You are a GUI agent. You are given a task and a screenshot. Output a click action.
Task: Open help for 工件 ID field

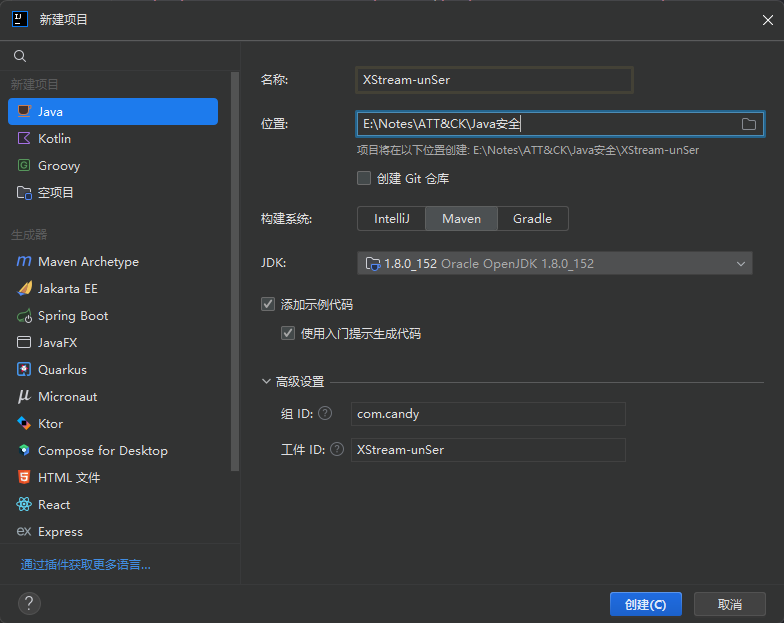point(337,450)
